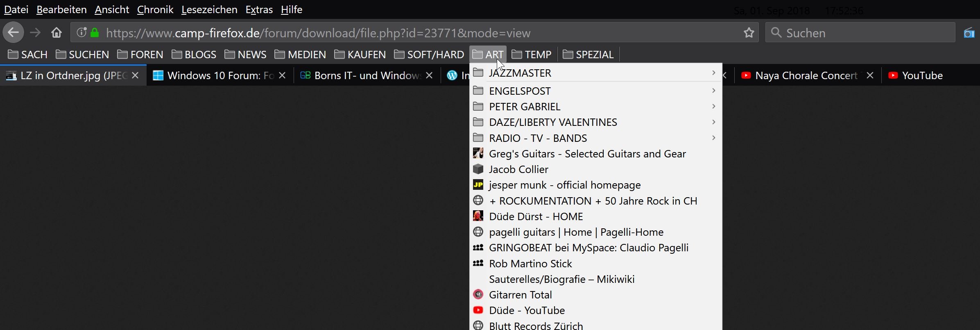Expand the ENGELSPOST folder submenu arrow
Screen dimensions: 980x330
pyautogui.click(x=713, y=91)
